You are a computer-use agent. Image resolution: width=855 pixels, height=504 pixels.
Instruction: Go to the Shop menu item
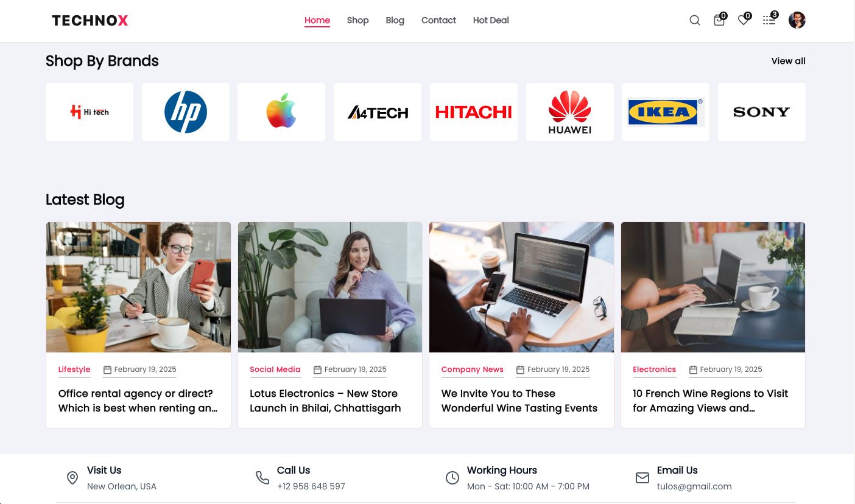pyautogui.click(x=357, y=20)
